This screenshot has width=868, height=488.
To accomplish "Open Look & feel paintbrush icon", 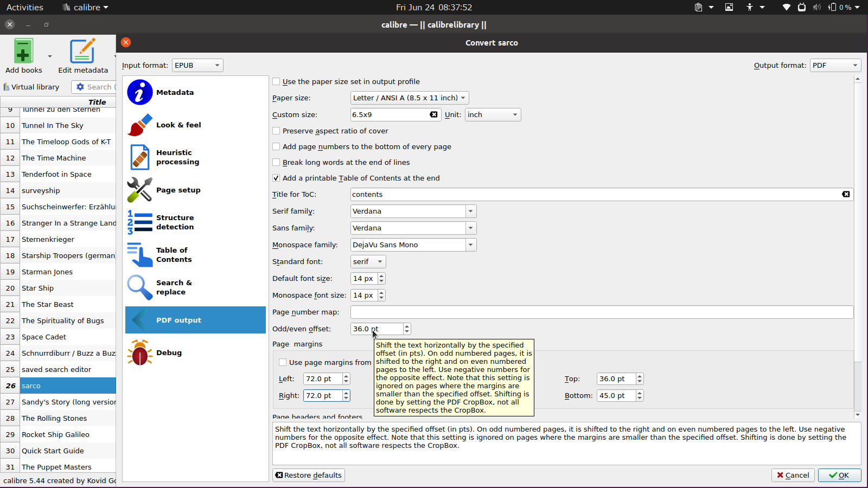I will click(x=139, y=125).
